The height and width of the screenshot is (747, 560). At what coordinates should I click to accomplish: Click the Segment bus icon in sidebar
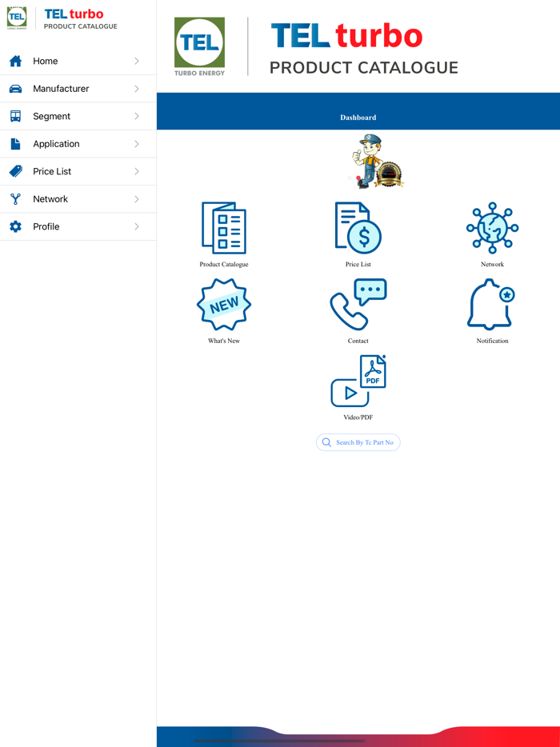pos(16,116)
